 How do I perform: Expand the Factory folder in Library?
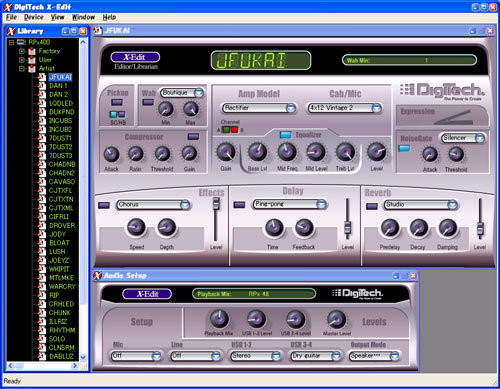click(22, 51)
